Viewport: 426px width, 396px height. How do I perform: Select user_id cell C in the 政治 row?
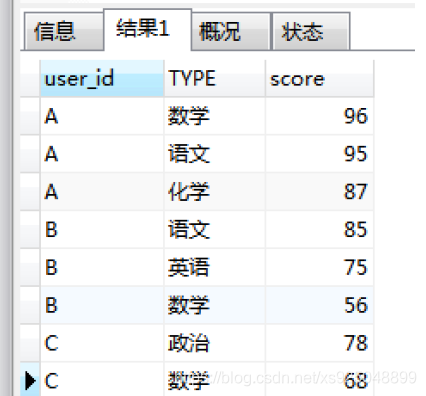click(102, 343)
